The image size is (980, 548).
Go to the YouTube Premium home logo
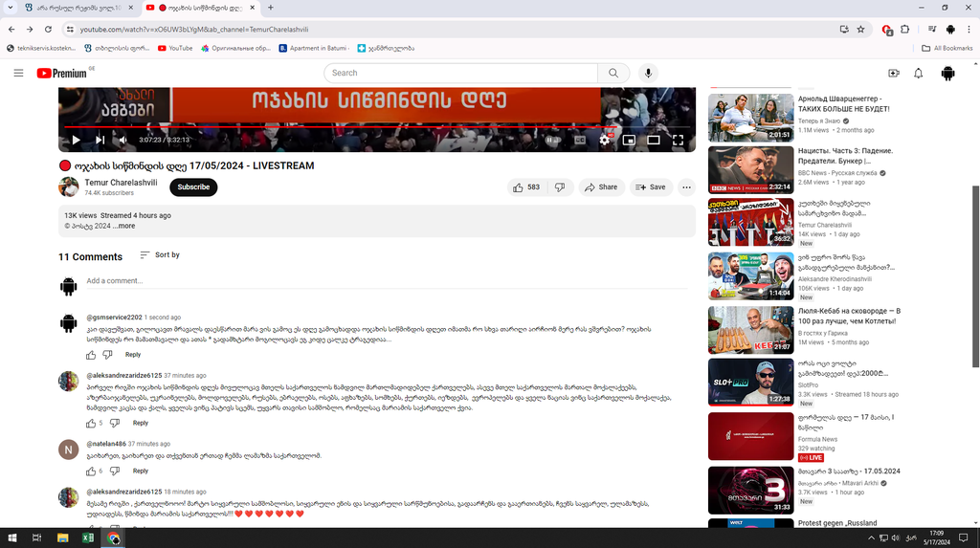61,73
